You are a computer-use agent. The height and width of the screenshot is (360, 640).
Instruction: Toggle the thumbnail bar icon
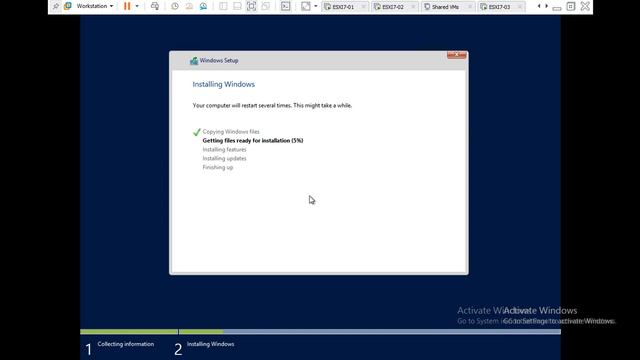click(x=237, y=6)
